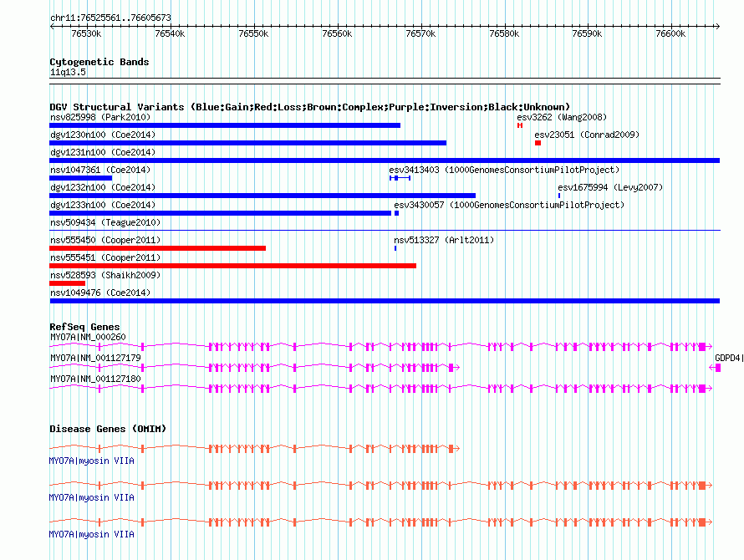The height and width of the screenshot is (560, 744).
Task: Open the dgv1232n100 (Coe2014) label
Action: [103, 187]
